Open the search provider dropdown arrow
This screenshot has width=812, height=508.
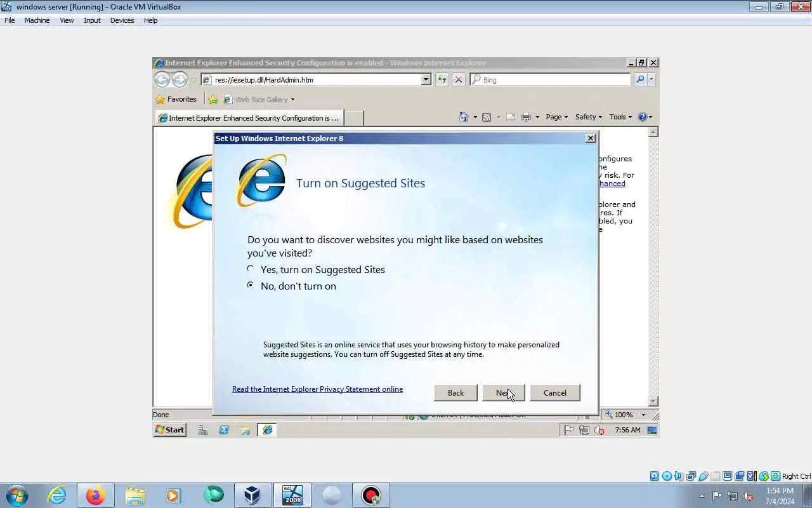(x=651, y=79)
